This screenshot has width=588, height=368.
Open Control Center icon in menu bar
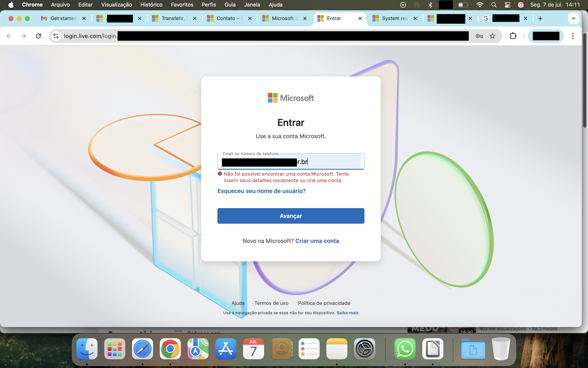coord(507,5)
